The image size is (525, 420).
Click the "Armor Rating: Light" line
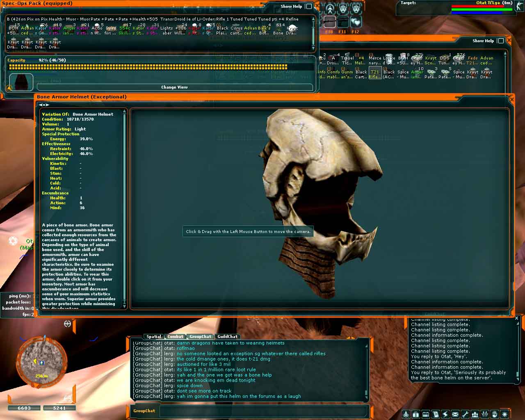pos(64,129)
